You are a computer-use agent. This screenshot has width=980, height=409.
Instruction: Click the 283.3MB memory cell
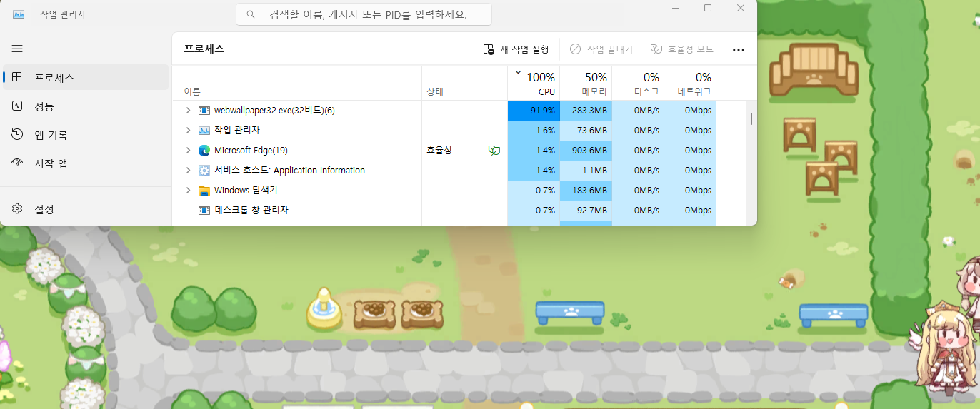586,111
